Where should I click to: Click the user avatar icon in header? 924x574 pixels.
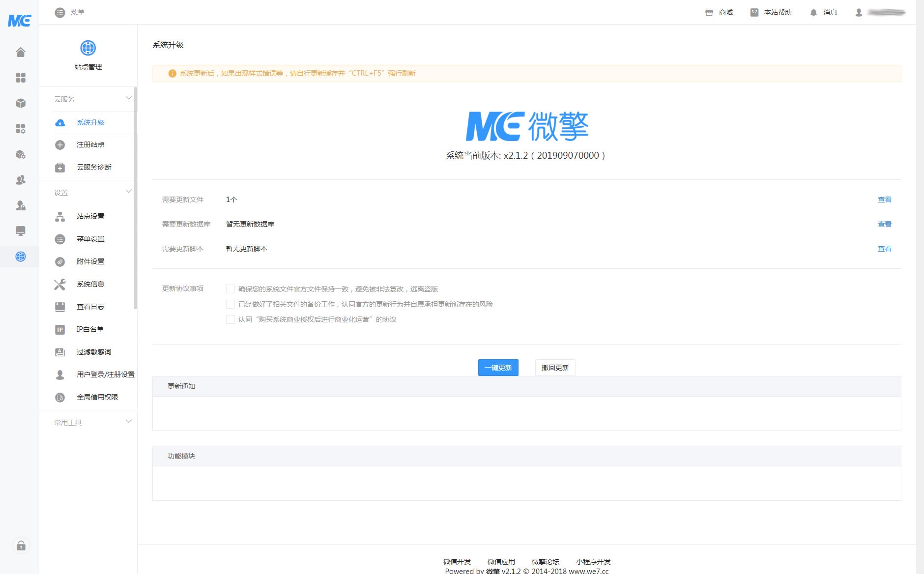click(859, 13)
